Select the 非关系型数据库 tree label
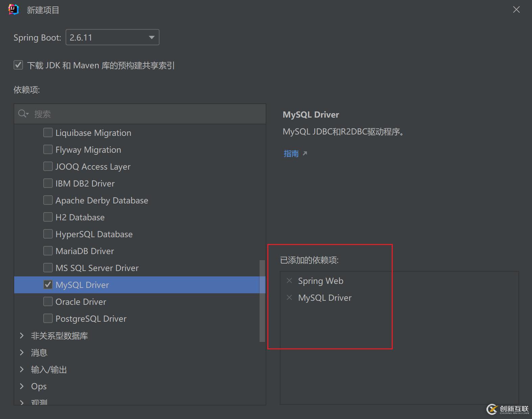 point(59,336)
